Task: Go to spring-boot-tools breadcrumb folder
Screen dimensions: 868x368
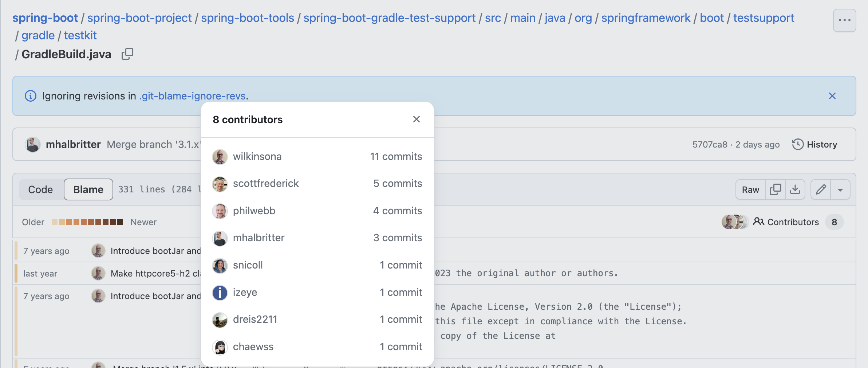Action: click(248, 17)
